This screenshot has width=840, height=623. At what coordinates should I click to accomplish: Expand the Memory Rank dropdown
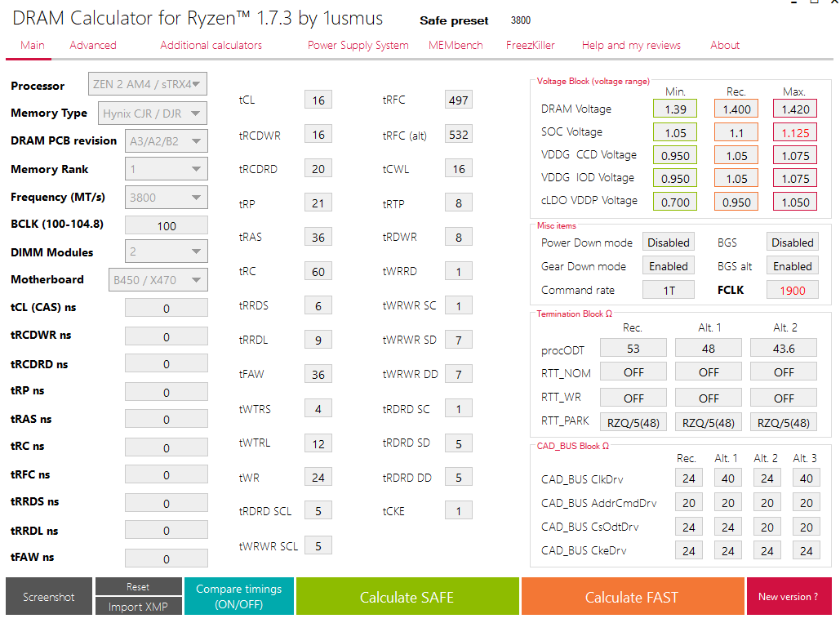point(166,169)
